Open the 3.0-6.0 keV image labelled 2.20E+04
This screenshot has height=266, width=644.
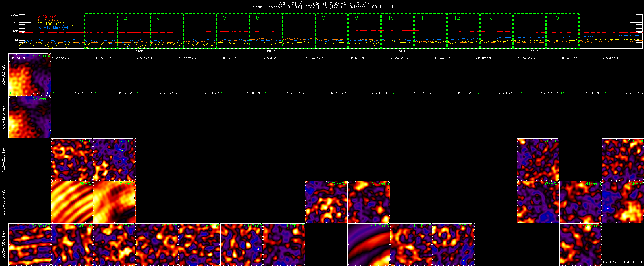click(x=30, y=75)
